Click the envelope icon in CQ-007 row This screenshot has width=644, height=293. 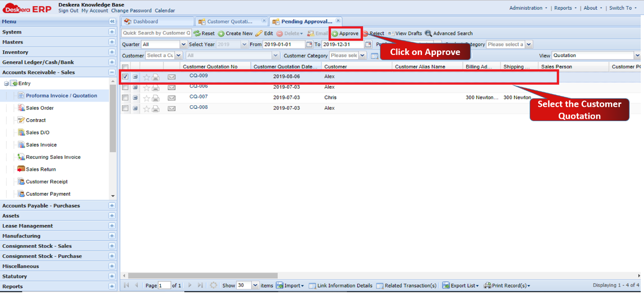pos(172,98)
